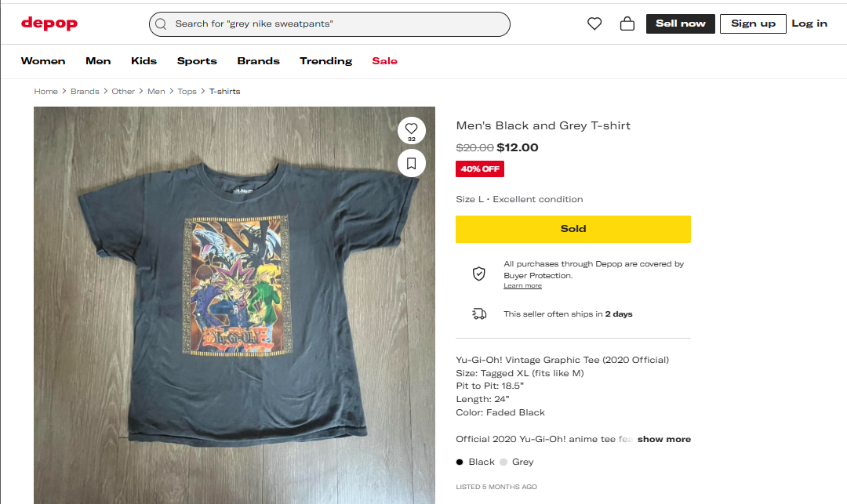Save item with bookmark icon
Screen dimensions: 847x504
coord(412,163)
